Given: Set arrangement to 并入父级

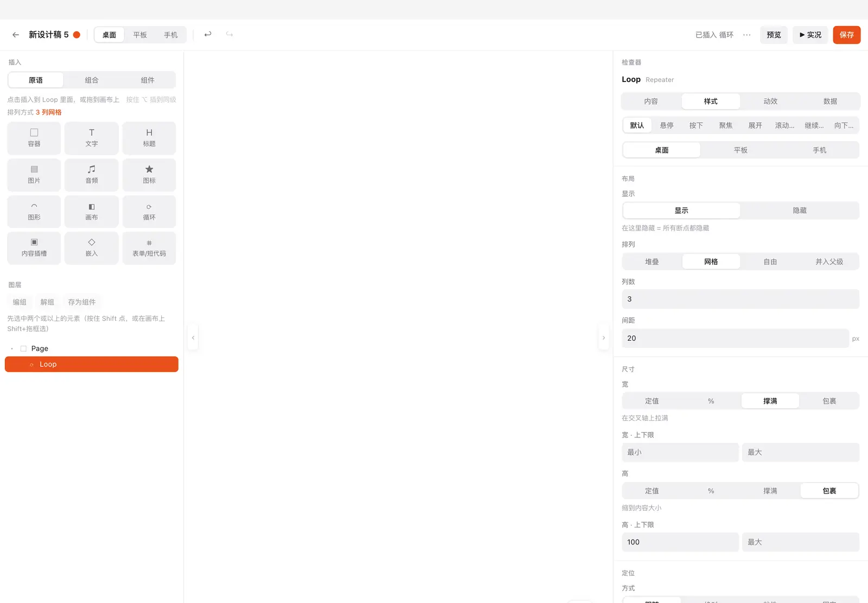Looking at the screenshot, I should (x=829, y=262).
